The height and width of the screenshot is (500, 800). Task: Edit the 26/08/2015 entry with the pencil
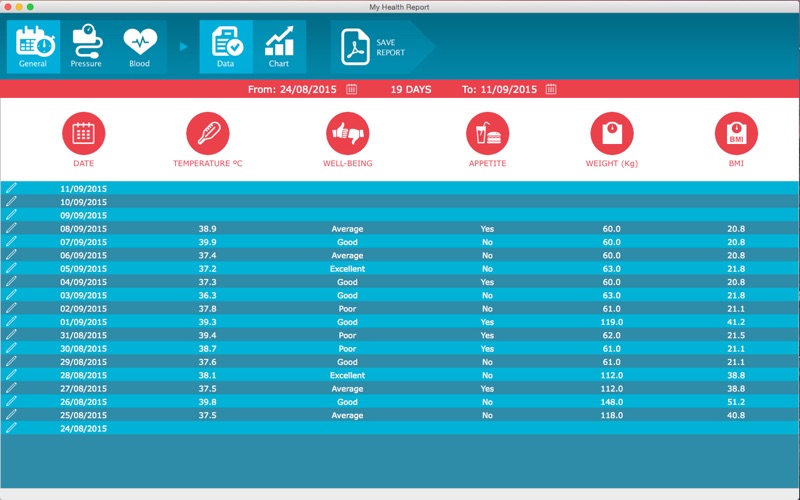11,401
